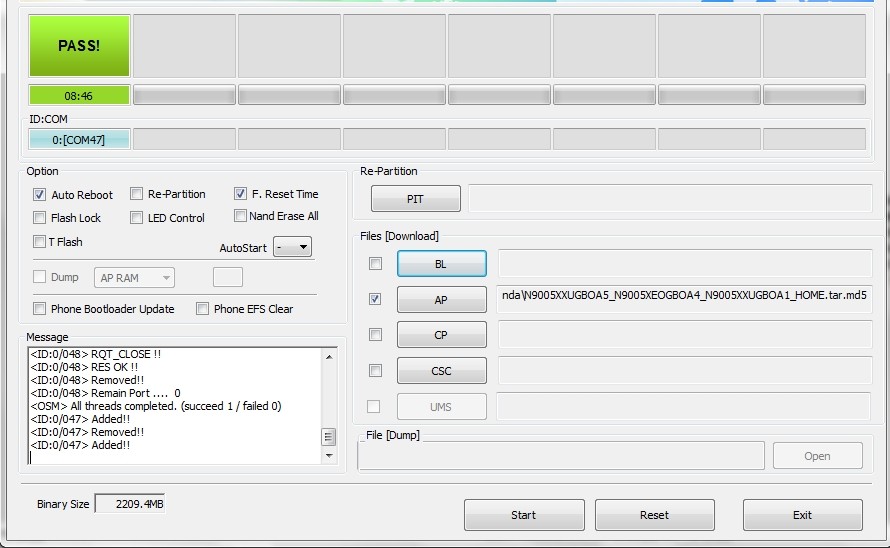Click the AP file path field
The image size is (890, 548).
(683, 298)
